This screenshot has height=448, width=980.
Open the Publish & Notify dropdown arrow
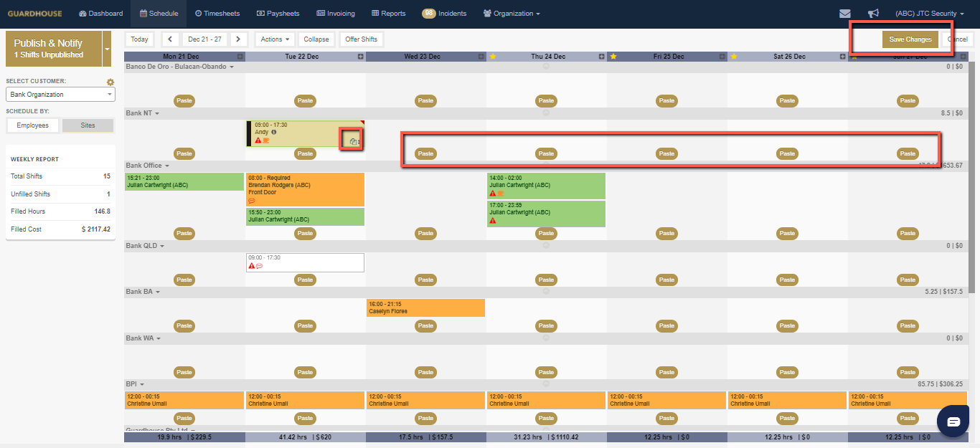point(108,49)
